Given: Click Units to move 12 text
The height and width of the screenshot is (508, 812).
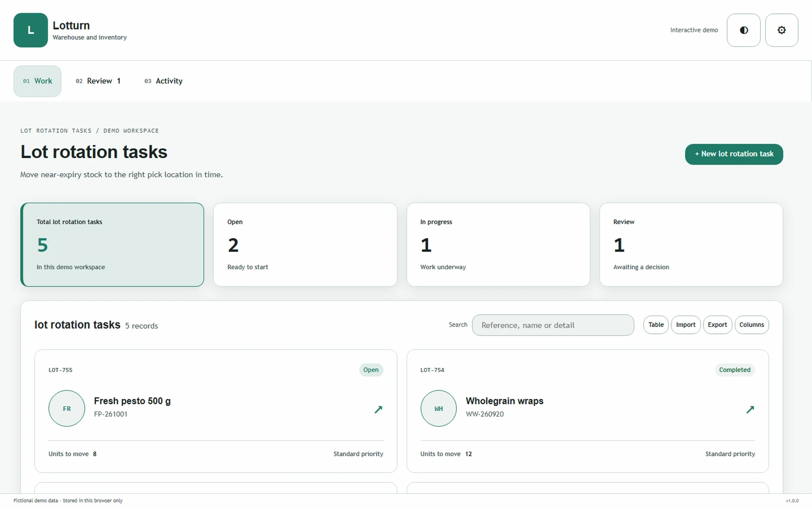Looking at the screenshot, I should point(446,454).
